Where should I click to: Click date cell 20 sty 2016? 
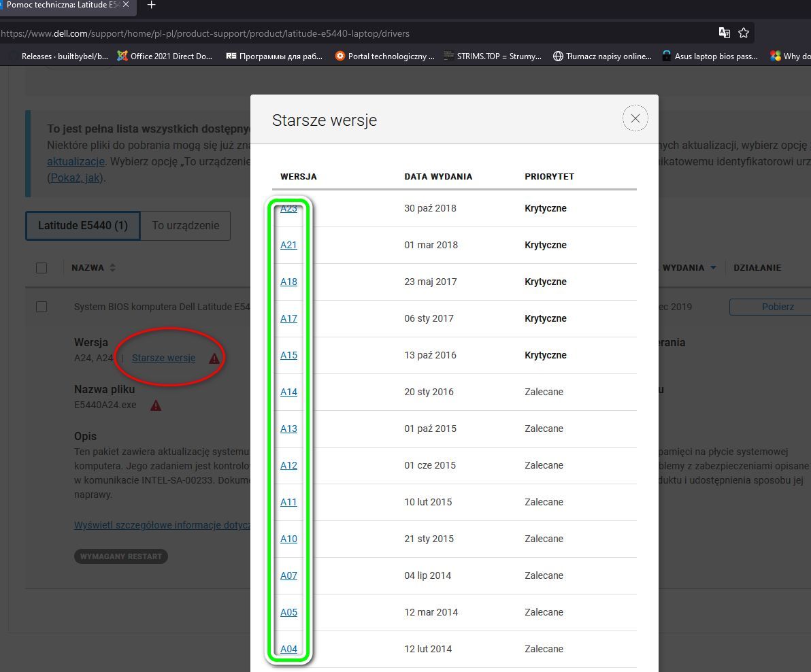coord(429,392)
